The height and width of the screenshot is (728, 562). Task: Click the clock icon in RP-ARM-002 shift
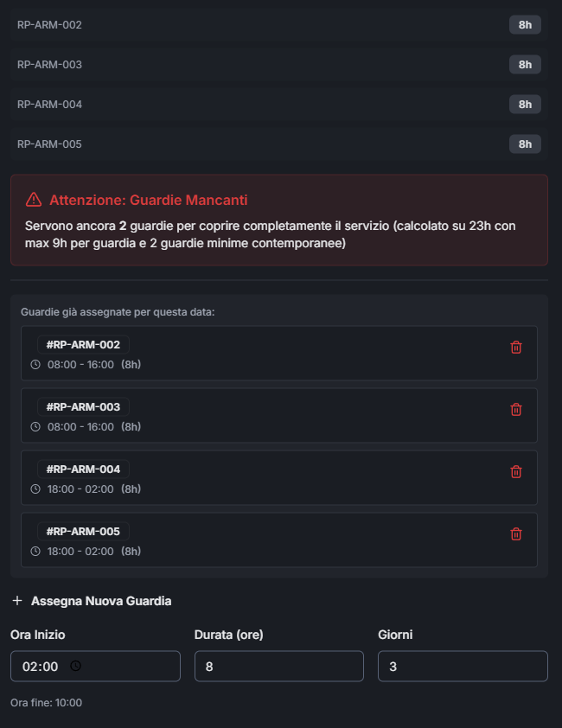pyautogui.click(x=35, y=365)
